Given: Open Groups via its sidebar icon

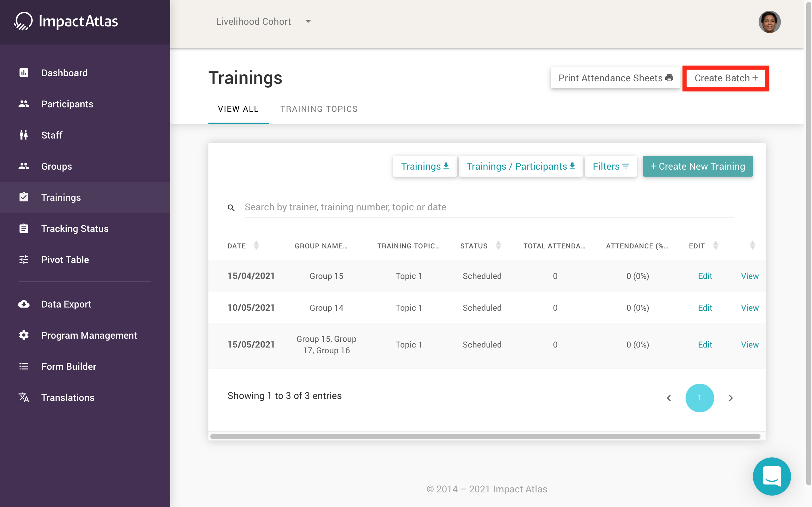Looking at the screenshot, I should click(24, 166).
